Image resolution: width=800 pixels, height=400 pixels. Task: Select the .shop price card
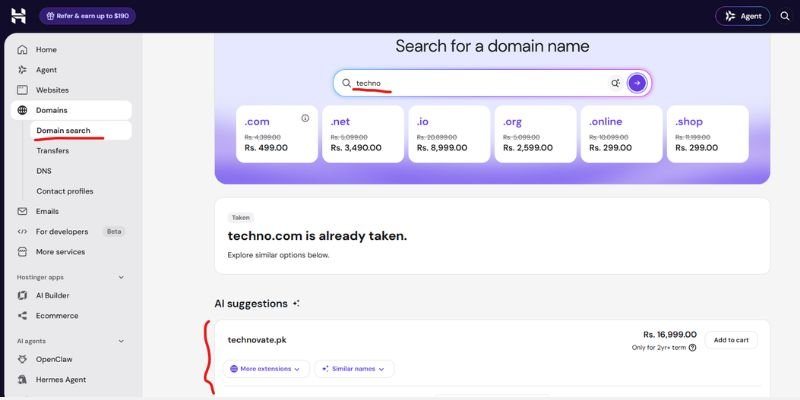708,134
